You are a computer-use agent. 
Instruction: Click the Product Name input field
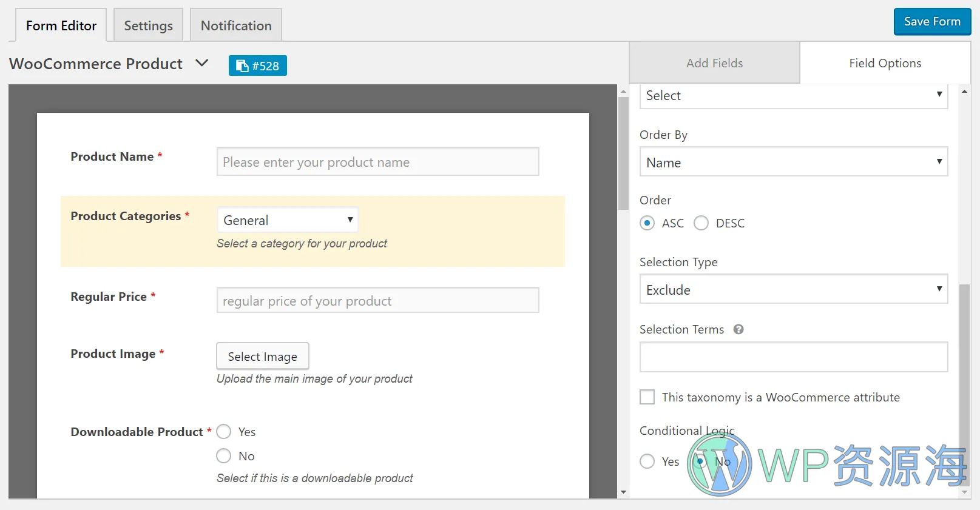(x=377, y=161)
